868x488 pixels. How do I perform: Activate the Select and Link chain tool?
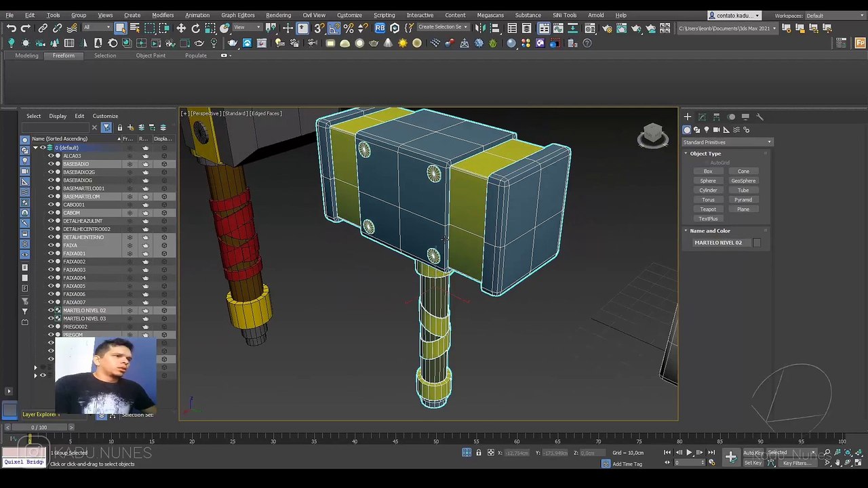[43, 28]
